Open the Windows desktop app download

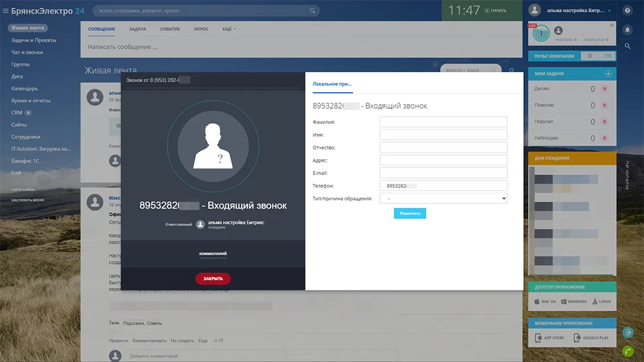click(574, 302)
